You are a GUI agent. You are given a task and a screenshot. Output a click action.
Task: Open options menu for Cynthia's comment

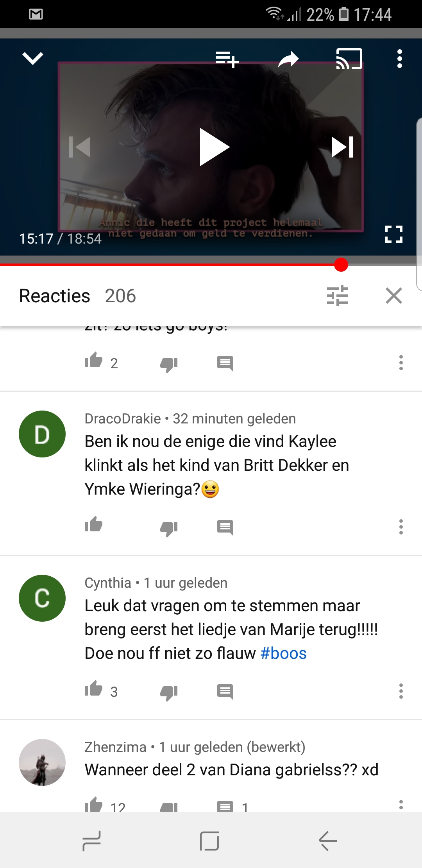pyautogui.click(x=401, y=691)
